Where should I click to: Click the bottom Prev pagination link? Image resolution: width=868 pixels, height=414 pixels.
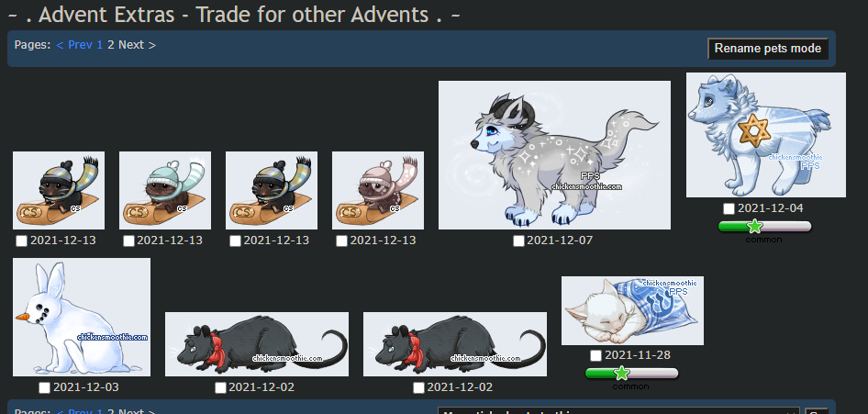pyautogui.click(x=74, y=411)
